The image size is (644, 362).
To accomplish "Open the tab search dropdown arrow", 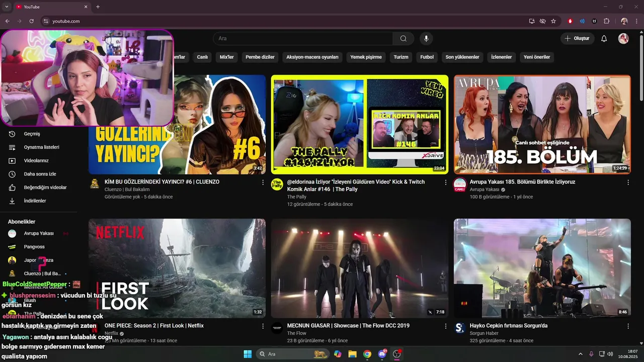I will (x=7, y=7).
